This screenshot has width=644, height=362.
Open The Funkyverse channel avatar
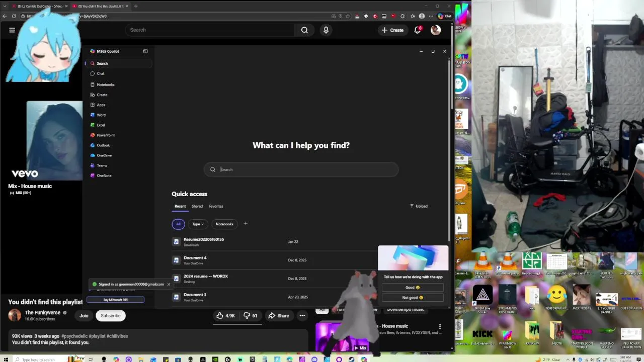click(15, 315)
